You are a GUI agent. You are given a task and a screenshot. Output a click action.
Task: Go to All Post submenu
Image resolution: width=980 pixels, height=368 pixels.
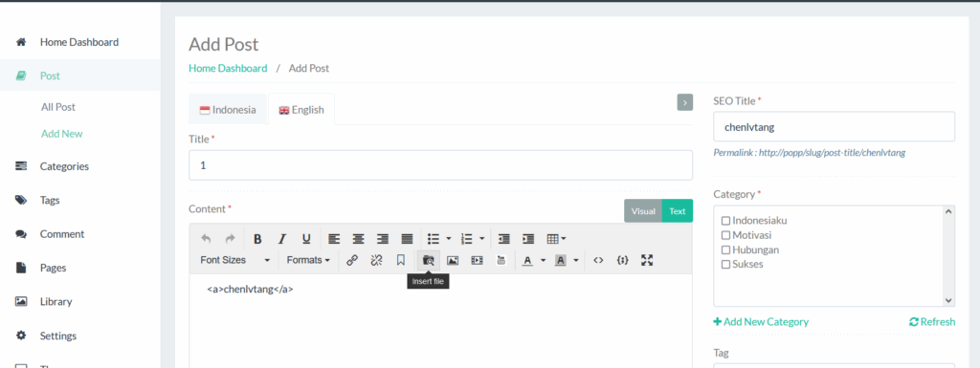click(x=58, y=107)
